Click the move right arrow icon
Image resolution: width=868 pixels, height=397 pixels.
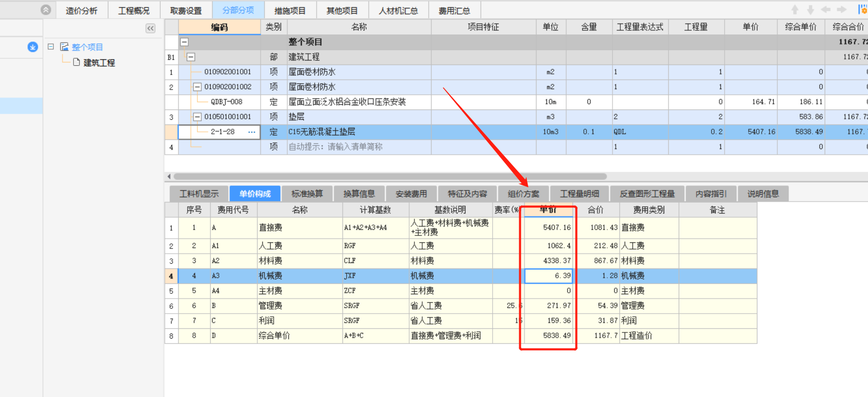tap(841, 10)
